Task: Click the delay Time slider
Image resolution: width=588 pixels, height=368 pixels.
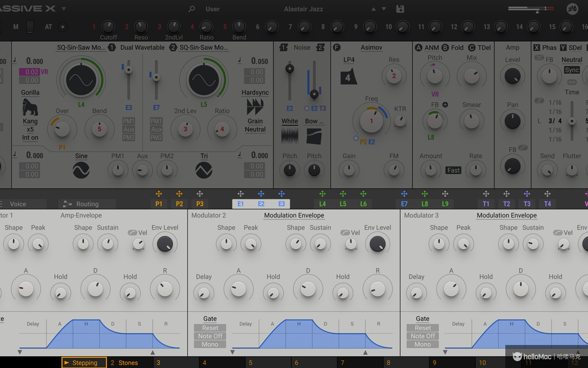Action: (x=572, y=121)
